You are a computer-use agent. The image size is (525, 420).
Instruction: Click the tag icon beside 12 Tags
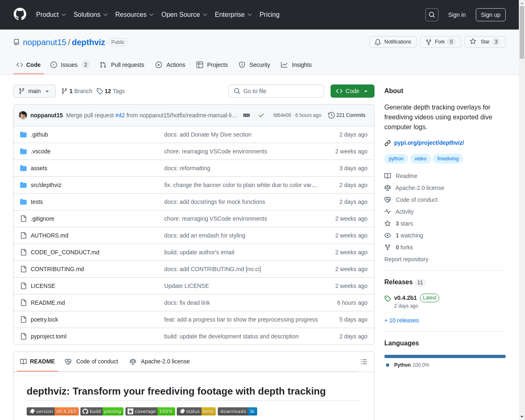coord(100,91)
